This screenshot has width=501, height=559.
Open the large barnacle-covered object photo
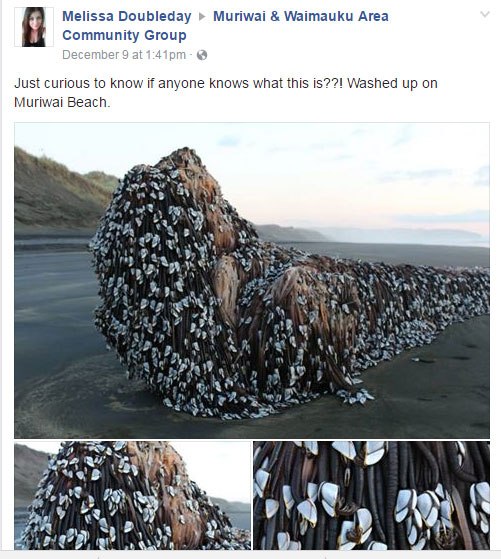click(252, 280)
